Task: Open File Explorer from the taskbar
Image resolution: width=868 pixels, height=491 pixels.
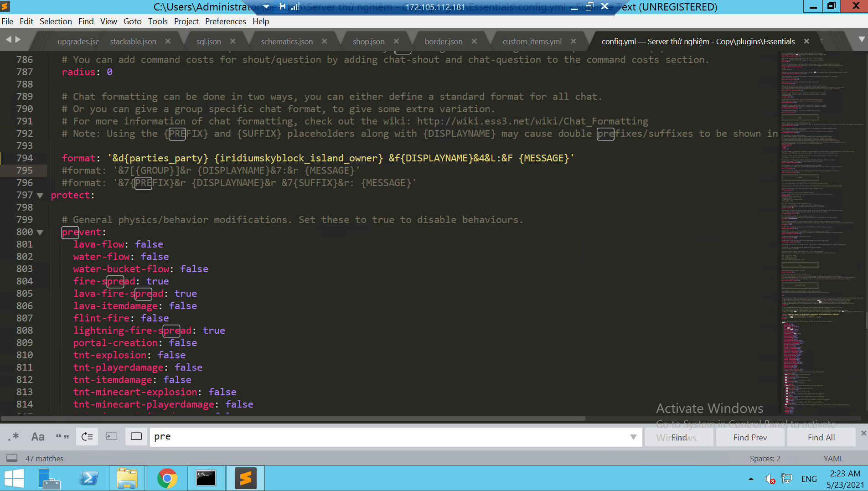Action: pyautogui.click(x=127, y=479)
